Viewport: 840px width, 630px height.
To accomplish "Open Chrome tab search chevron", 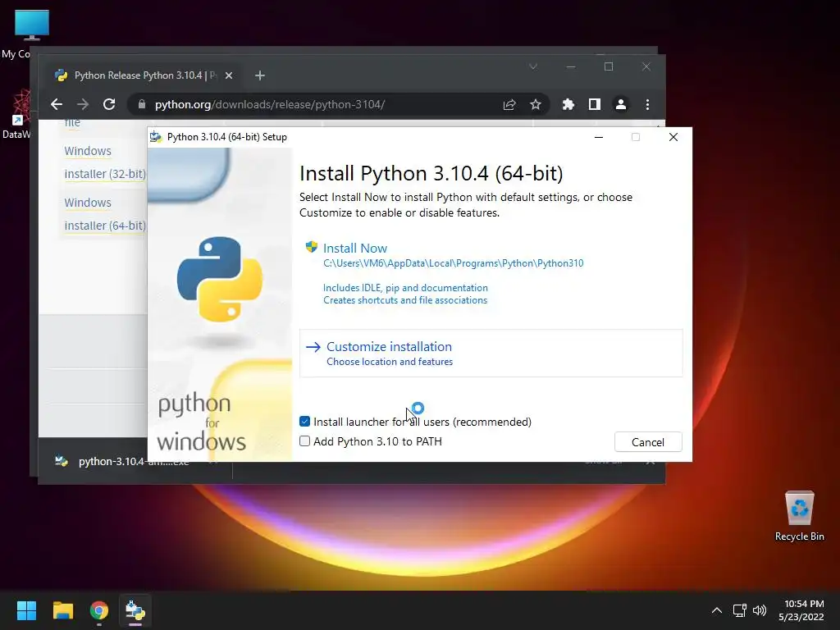I will click(533, 67).
